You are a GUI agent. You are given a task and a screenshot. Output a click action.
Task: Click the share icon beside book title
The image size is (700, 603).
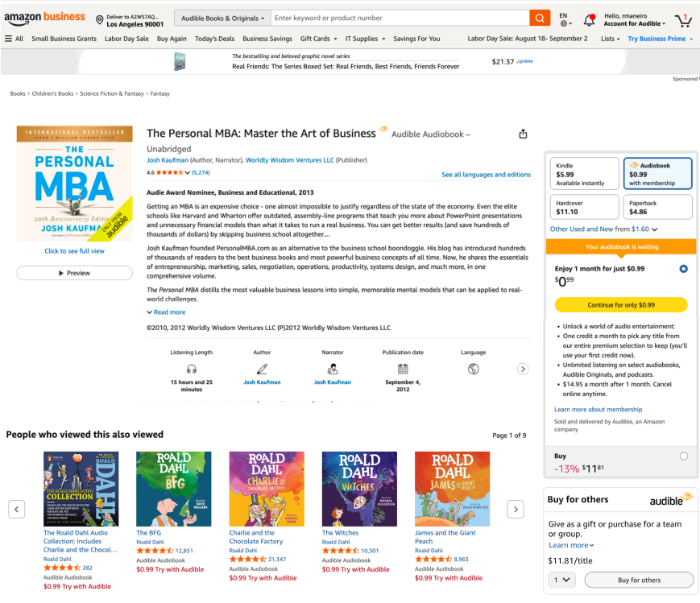pyautogui.click(x=523, y=134)
